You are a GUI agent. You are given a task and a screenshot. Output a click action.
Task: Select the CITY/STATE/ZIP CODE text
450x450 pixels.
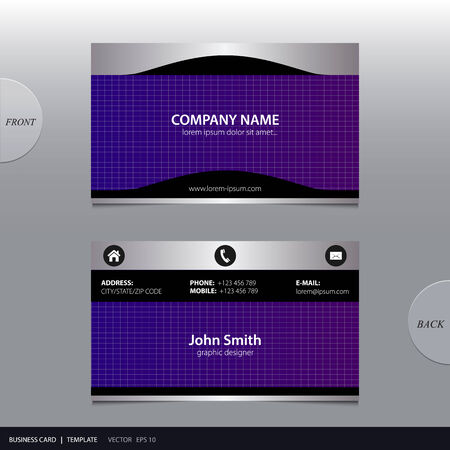pos(131,291)
